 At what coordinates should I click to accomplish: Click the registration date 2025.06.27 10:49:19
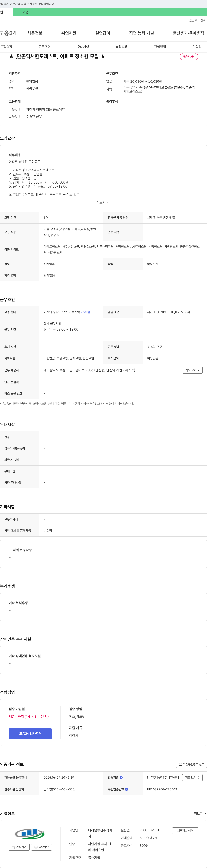[59, 778]
